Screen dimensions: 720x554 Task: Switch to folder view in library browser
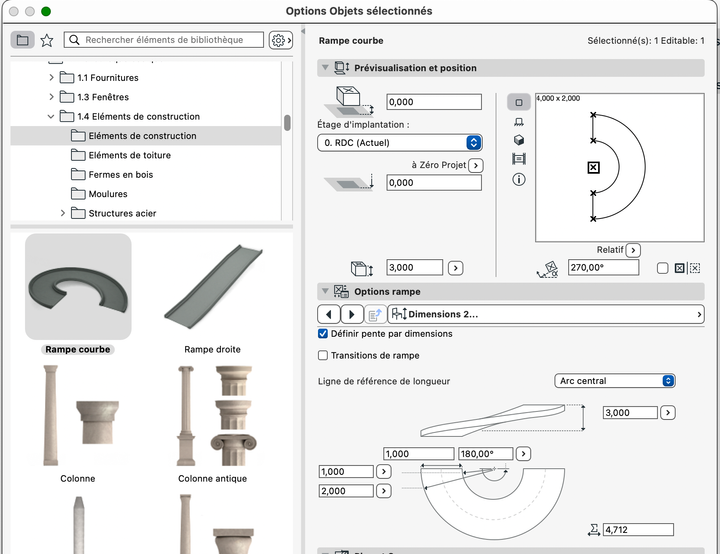[x=23, y=40]
